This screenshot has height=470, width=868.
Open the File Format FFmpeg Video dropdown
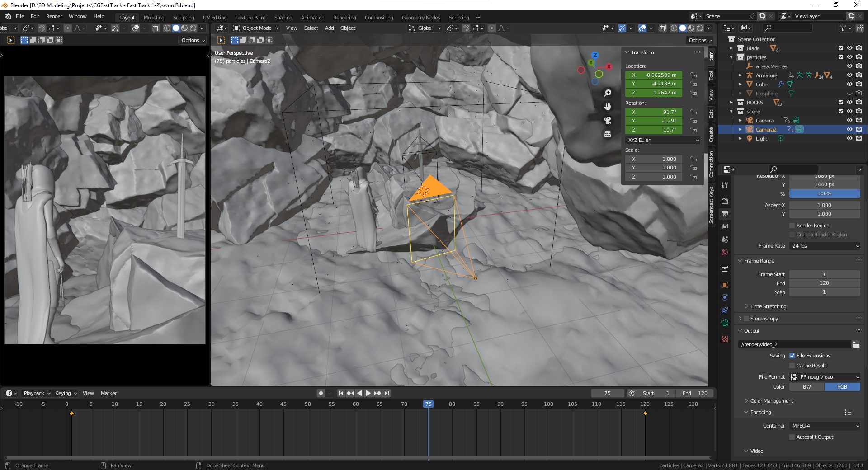(x=825, y=377)
